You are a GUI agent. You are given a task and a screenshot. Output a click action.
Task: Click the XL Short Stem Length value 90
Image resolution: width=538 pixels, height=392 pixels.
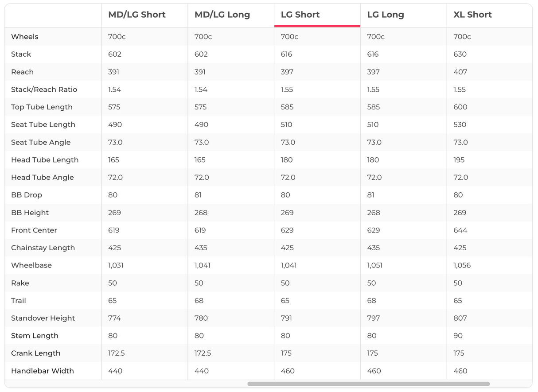tap(458, 336)
